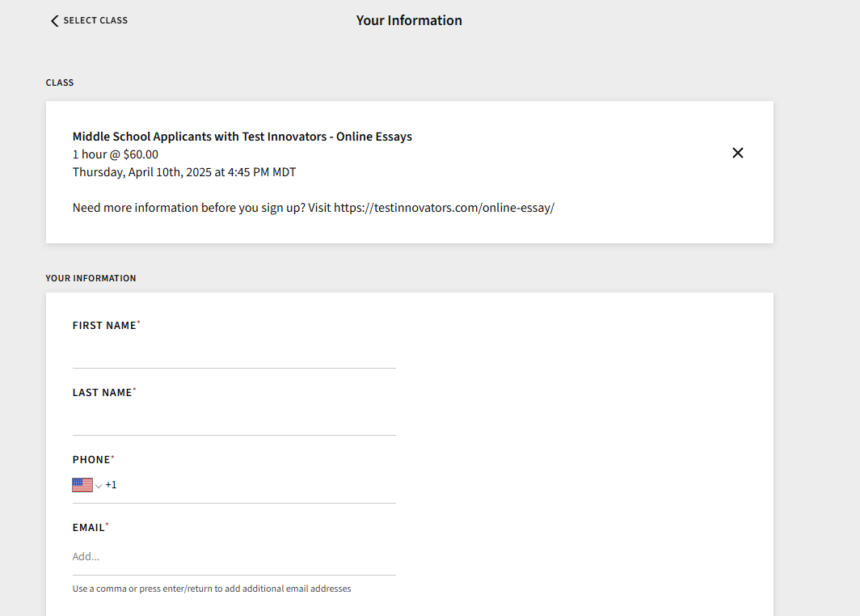Click the FIRST NAME label
This screenshot has height=616, width=860.
[104, 326]
